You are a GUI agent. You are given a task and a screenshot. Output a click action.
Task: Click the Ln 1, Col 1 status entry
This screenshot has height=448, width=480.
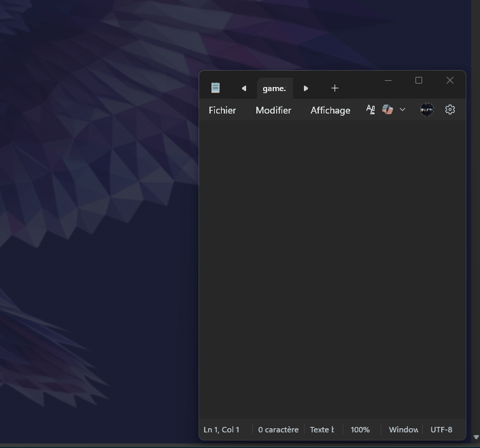click(x=222, y=430)
